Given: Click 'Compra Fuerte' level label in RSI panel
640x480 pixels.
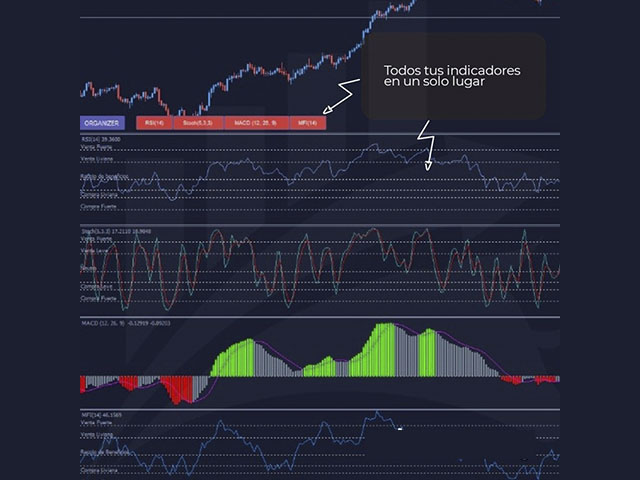Looking at the screenshot, I should [98, 207].
